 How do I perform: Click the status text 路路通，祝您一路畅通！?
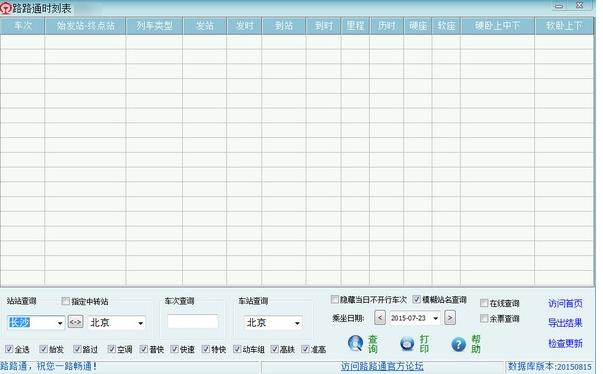(48, 366)
